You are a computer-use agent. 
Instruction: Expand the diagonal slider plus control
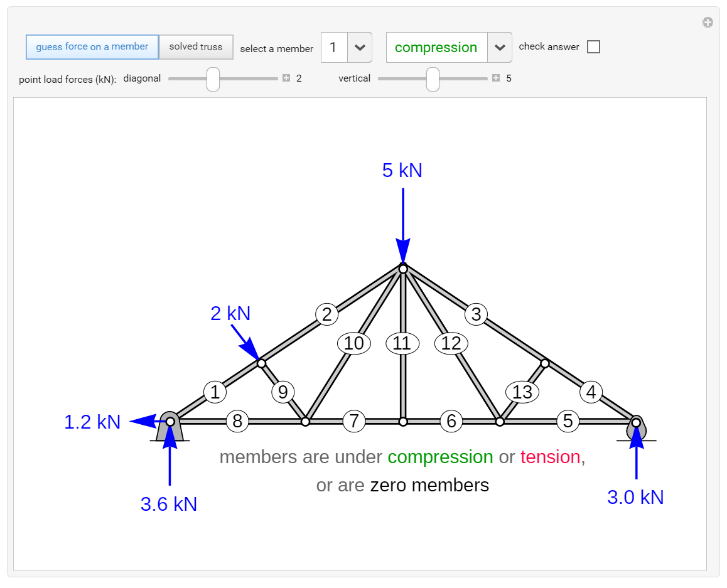[x=286, y=78]
